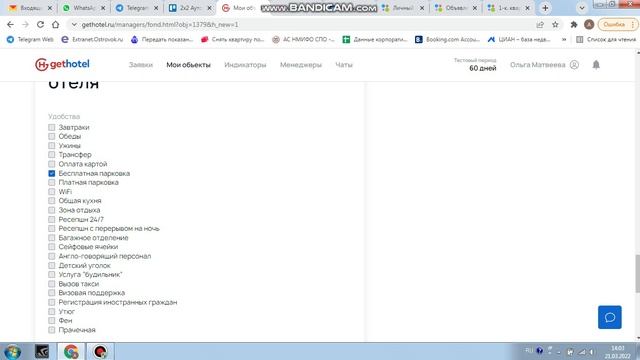The height and width of the screenshot is (360, 640).
Task: Open the Менеджеры section
Action: pyautogui.click(x=301, y=64)
